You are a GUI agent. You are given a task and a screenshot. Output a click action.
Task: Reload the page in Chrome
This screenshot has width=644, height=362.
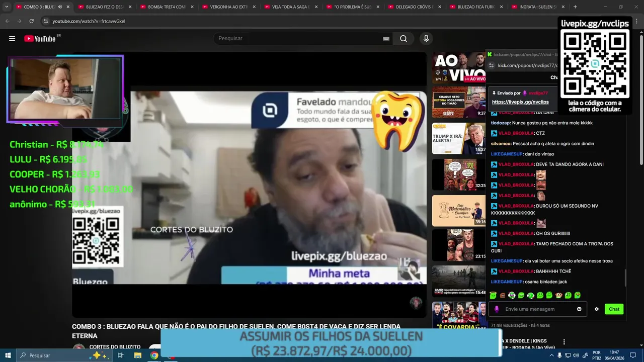click(x=31, y=21)
